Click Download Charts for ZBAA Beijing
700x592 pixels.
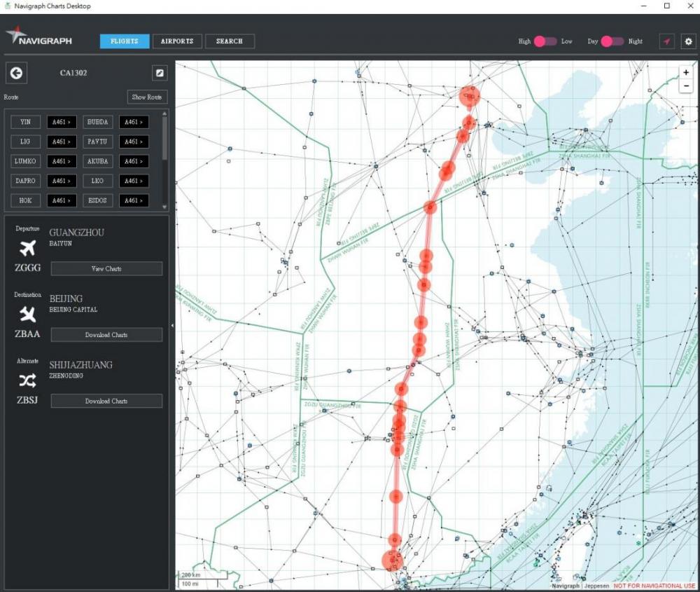(106, 335)
